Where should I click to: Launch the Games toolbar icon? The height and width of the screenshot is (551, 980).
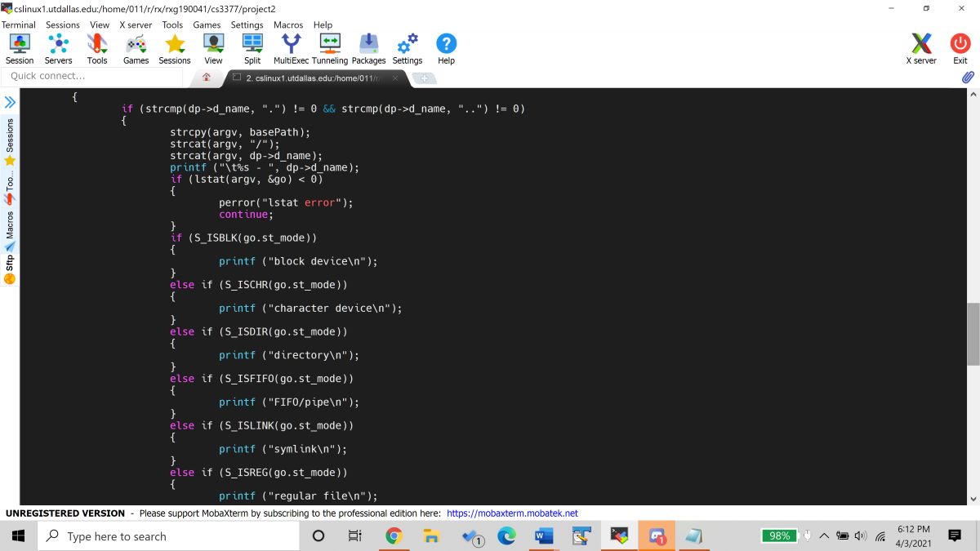[136, 49]
